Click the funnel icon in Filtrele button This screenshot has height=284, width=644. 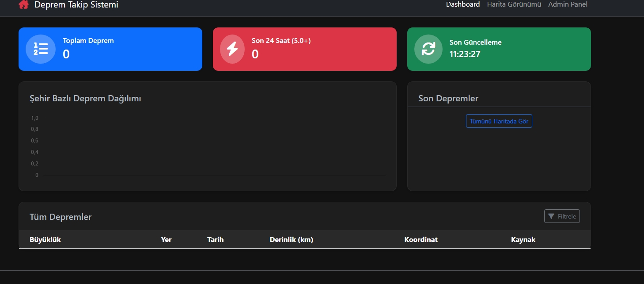click(551, 216)
